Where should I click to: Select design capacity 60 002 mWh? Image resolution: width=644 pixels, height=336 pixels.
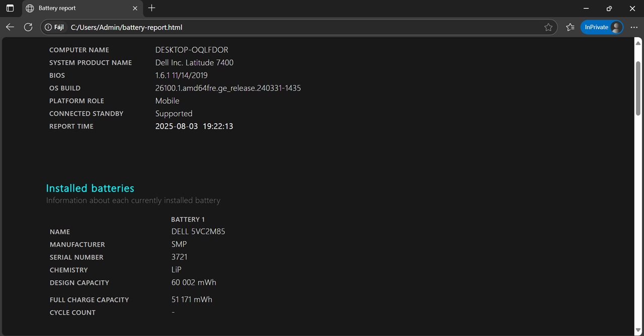coord(194,282)
